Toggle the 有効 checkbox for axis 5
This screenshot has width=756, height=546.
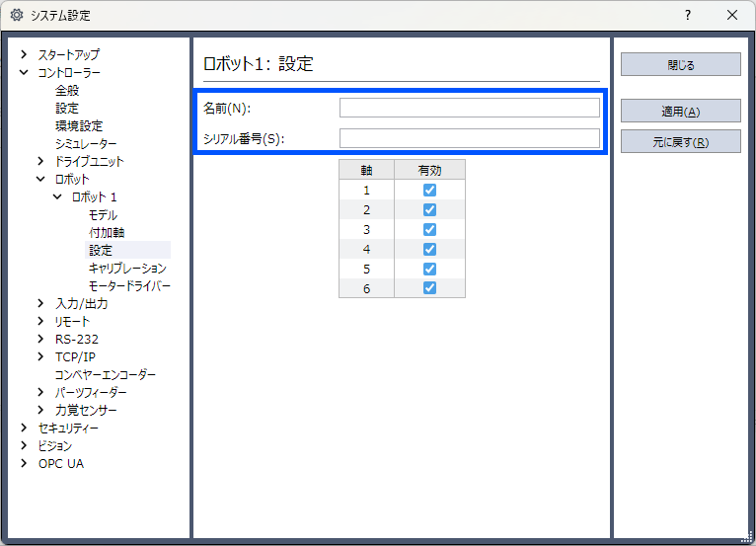(429, 269)
